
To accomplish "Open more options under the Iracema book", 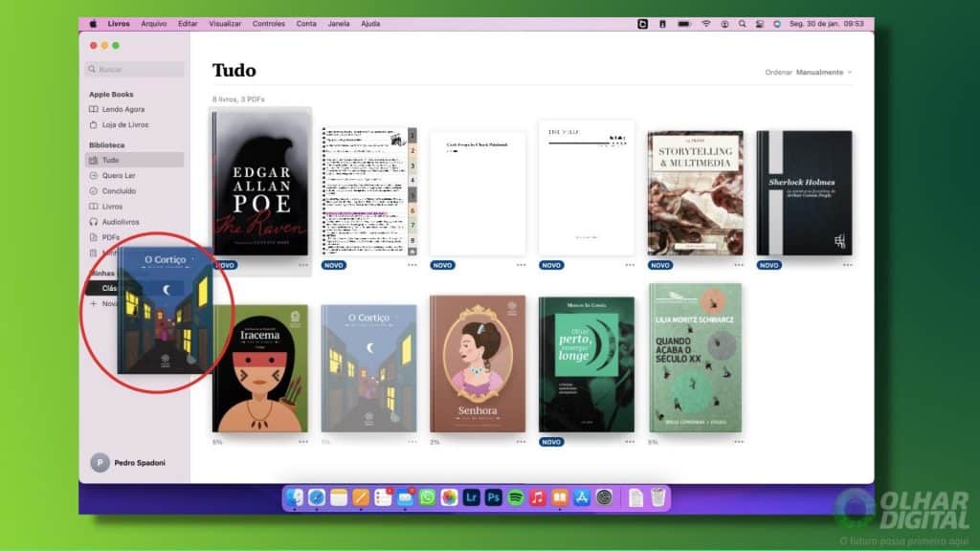I will (303, 442).
